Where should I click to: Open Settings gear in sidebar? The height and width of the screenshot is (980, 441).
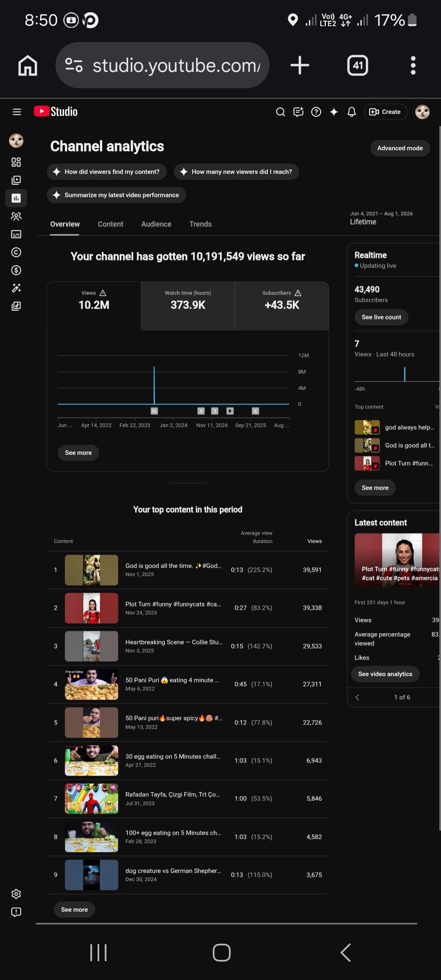16,894
